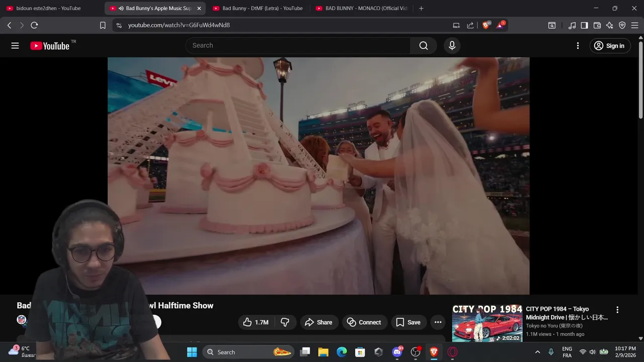Save the video to a playlist
Image resolution: width=644 pixels, height=362 pixels.
tap(409, 322)
